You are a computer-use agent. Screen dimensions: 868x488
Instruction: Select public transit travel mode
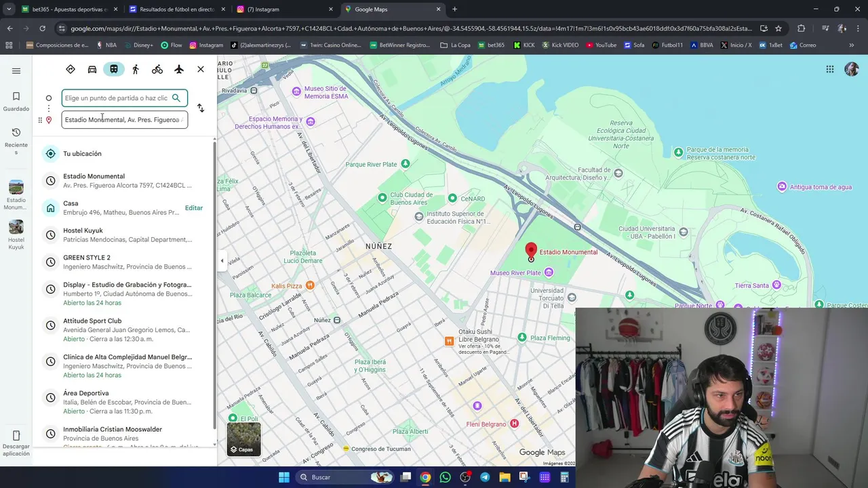tap(114, 69)
